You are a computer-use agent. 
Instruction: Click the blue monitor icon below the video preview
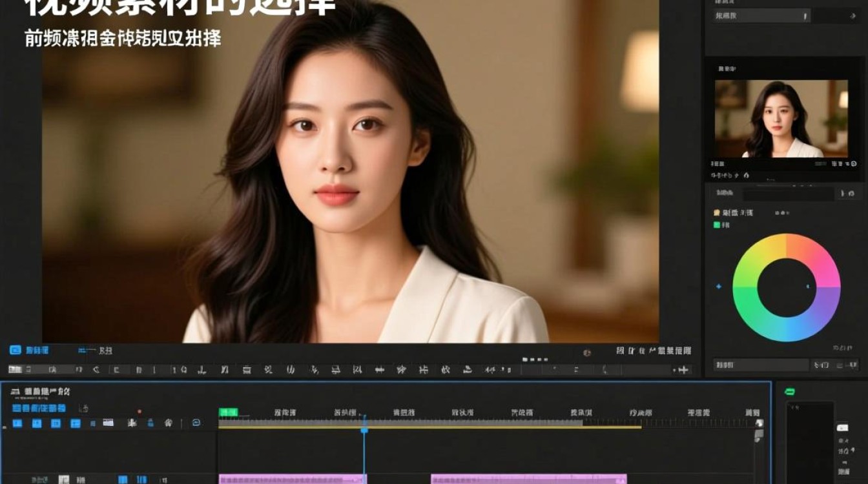(x=15, y=350)
